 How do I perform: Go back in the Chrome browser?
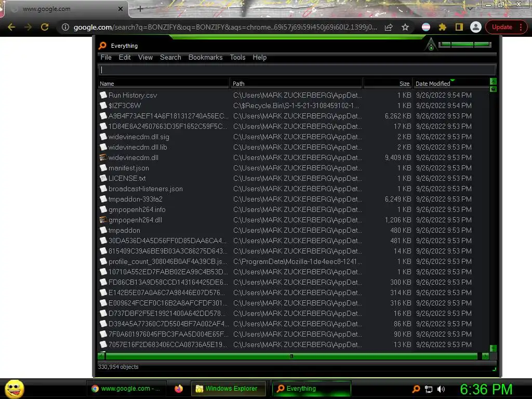pyautogui.click(x=11, y=27)
